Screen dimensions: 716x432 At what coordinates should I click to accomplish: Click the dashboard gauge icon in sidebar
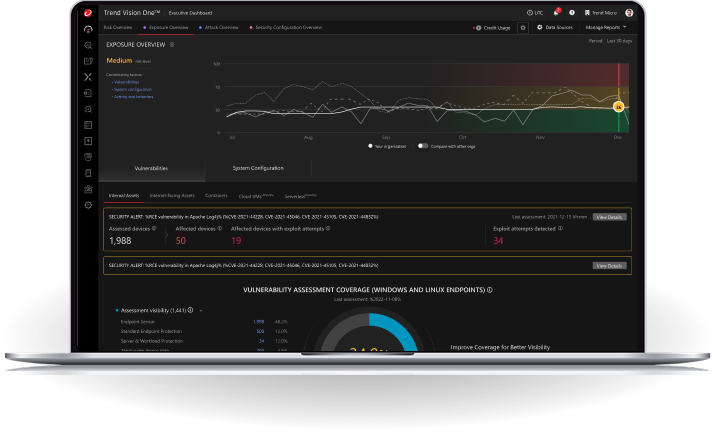(x=89, y=29)
